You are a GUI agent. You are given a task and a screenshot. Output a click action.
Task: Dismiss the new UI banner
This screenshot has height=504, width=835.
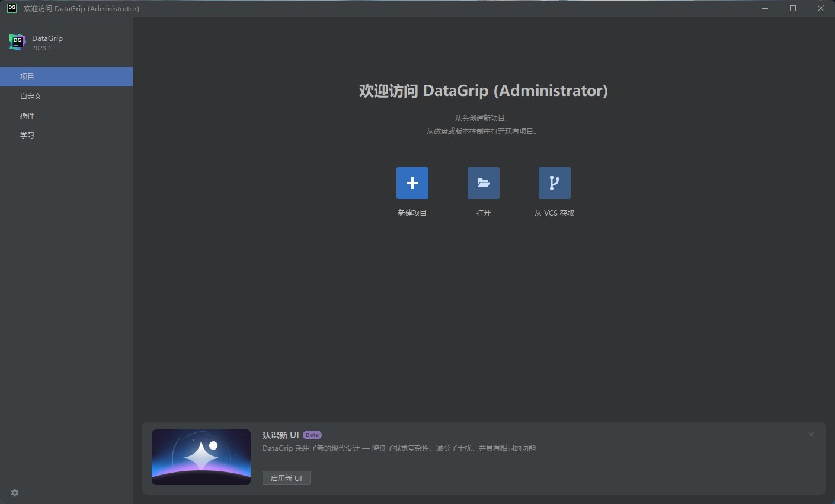(x=811, y=435)
